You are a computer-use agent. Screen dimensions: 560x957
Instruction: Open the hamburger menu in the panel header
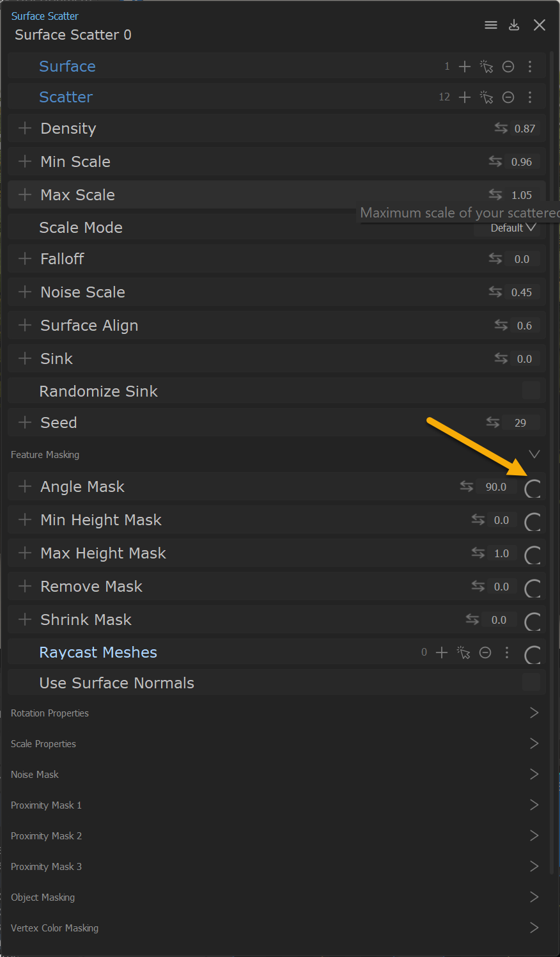491,25
